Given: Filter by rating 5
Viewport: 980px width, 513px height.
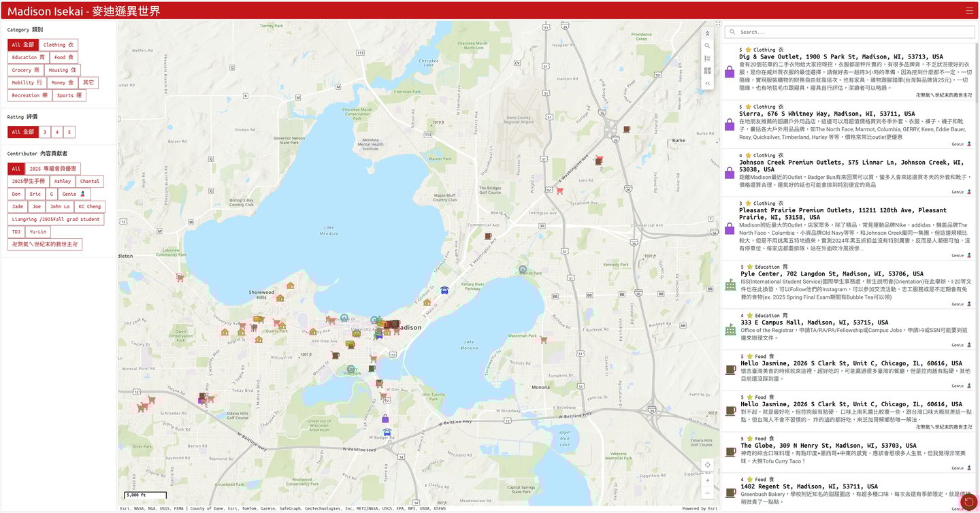Looking at the screenshot, I should (x=69, y=132).
